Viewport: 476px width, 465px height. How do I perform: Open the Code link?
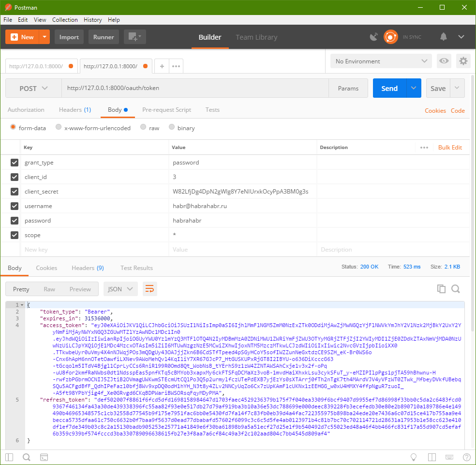(x=458, y=110)
